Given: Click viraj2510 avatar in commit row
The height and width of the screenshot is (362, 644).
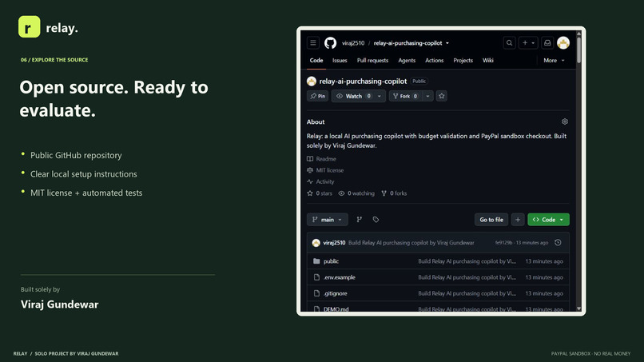Looking at the screenshot, I should [316, 243].
